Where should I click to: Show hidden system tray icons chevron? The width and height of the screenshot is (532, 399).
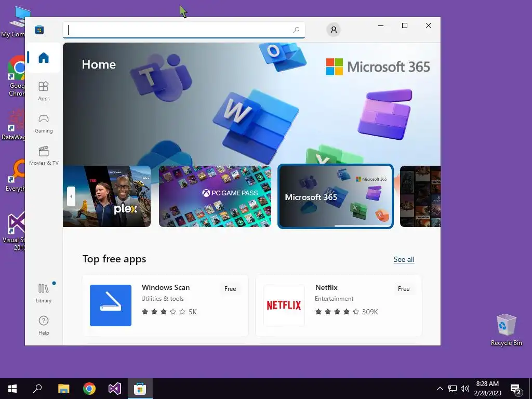(440, 389)
